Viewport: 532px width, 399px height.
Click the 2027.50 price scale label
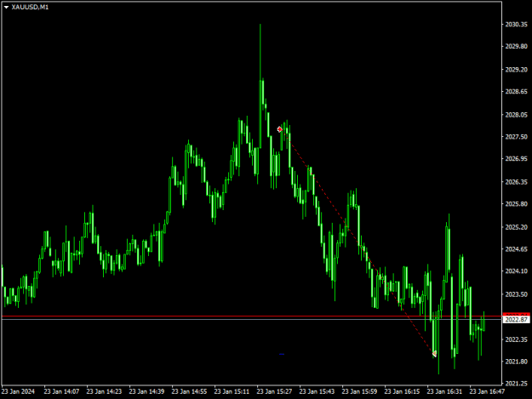coord(517,137)
